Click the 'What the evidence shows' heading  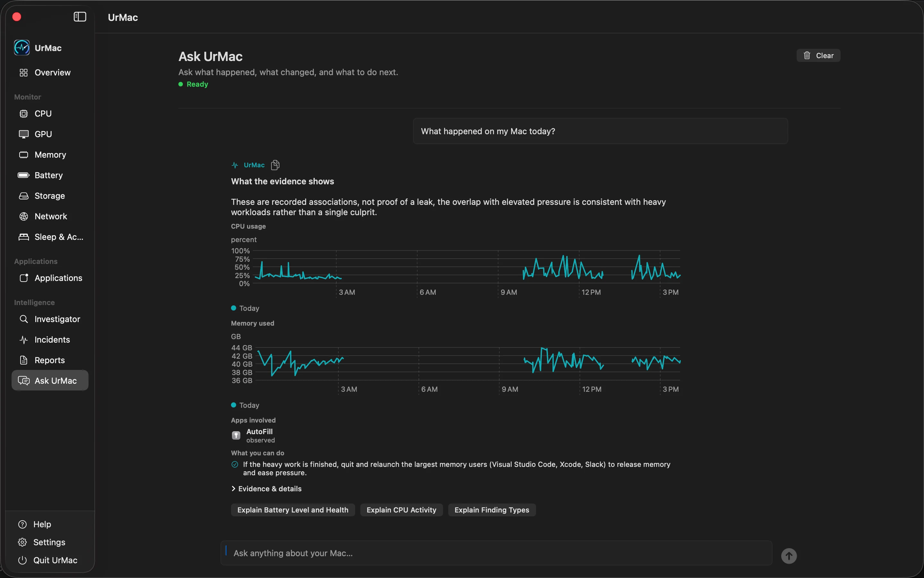pyautogui.click(x=283, y=181)
